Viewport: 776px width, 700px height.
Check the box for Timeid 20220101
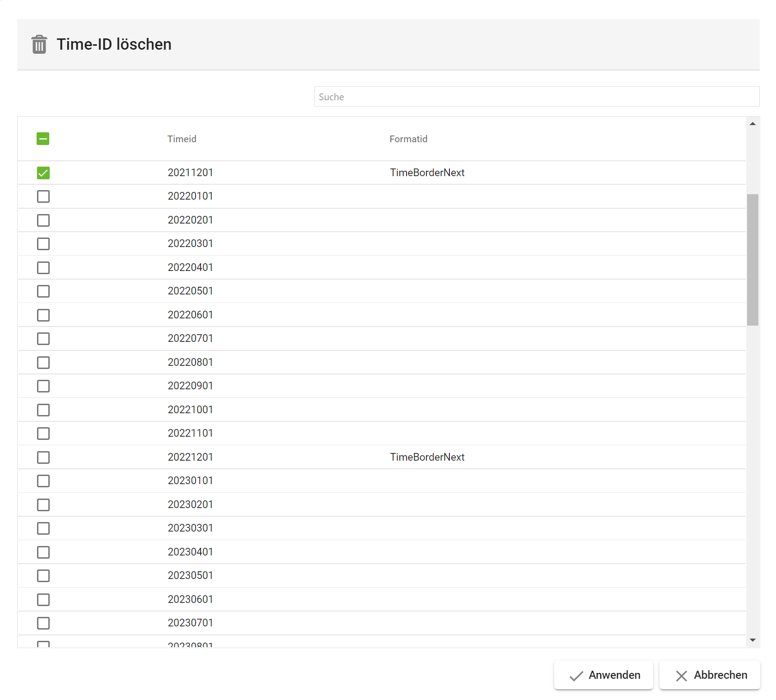pos(43,196)
